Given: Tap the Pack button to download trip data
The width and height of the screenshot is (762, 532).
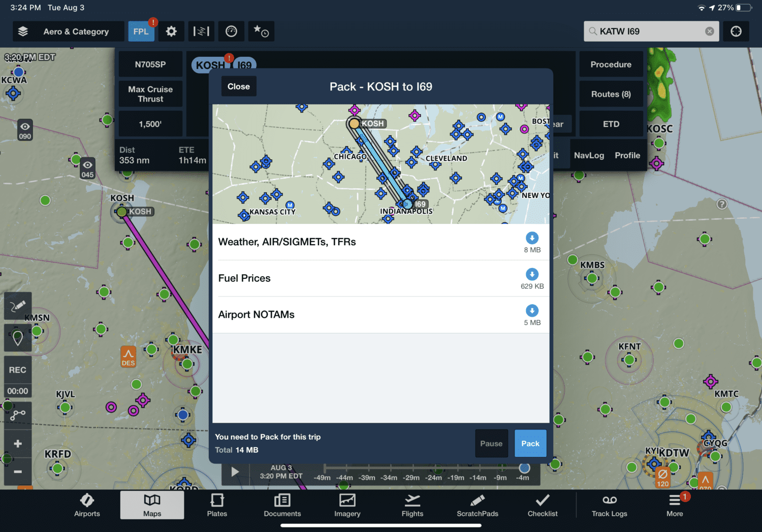Looking at the screenshot, I should click(530, 443).
